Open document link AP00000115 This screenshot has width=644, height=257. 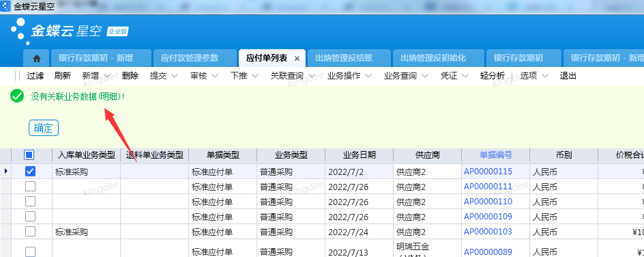[x=488, y=172]
